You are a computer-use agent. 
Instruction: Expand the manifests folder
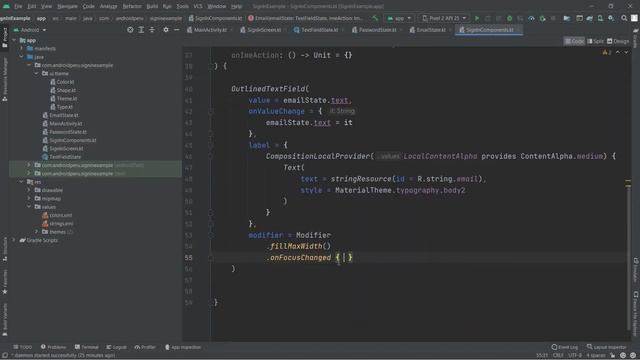[x=22, y=49]
